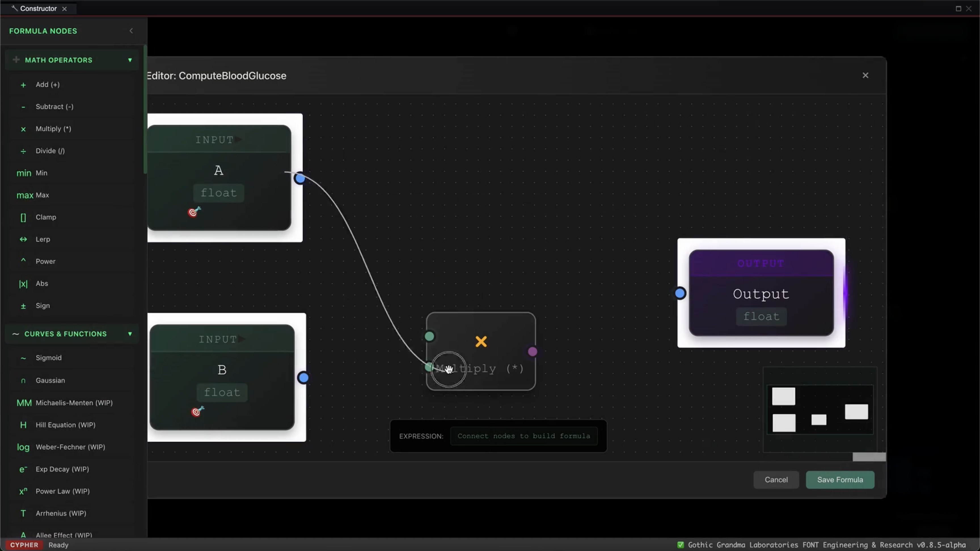Image resolution: width=980 pixels, height=551 pixels.
Task: Collapse the Curves & Functions section
Action: (130, 334)
